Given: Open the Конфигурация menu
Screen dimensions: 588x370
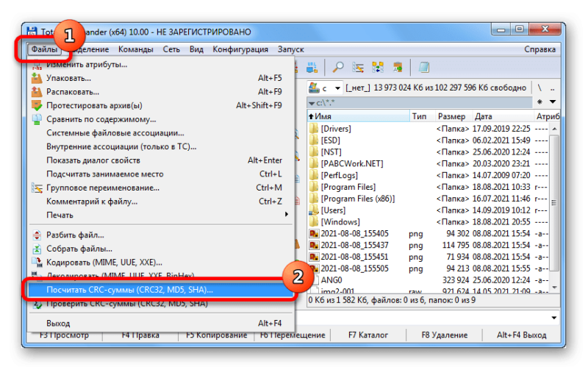Looking at the screenshot, I should click(x=240, y=49).
